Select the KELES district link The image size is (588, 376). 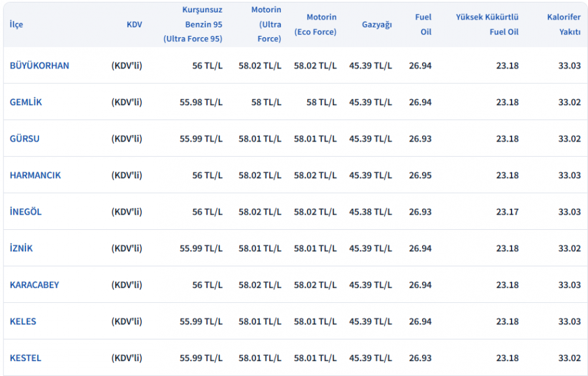pos(23,321)
